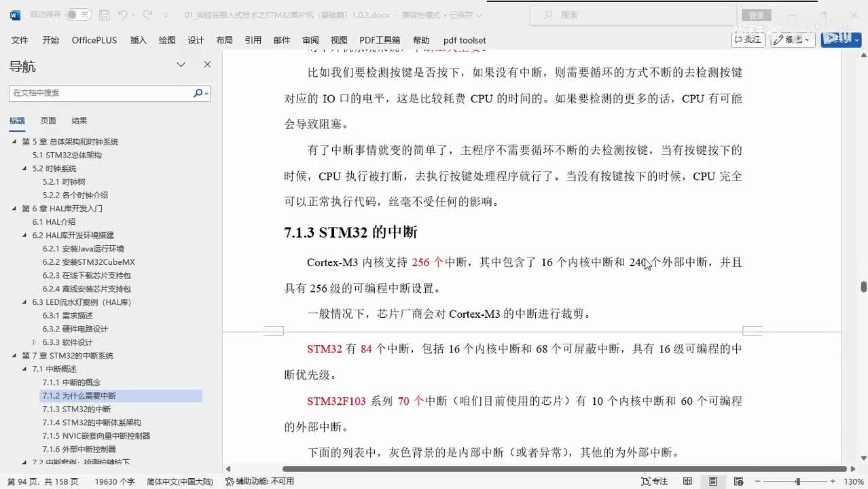Select heading 7.1.5 NVIC嵌套向量中断控制器

[x=96, y=436]
